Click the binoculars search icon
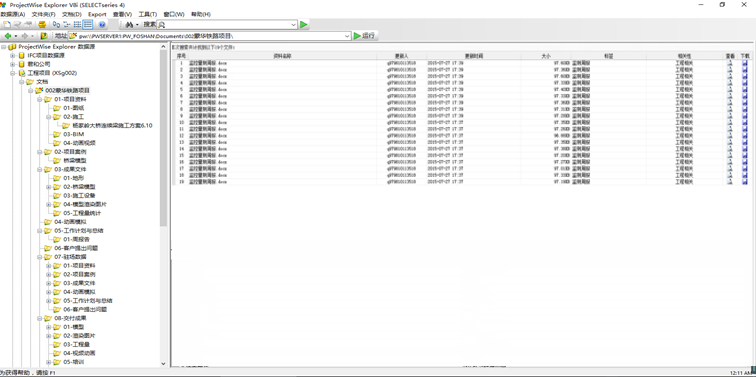 click(x=129, y=25)
